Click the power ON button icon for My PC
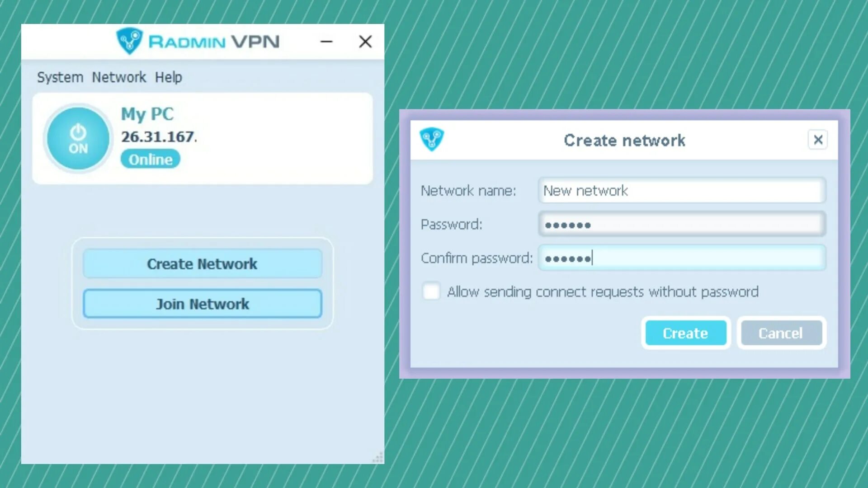This screenshot has height=488, width=868. click(x=77, y=137)
